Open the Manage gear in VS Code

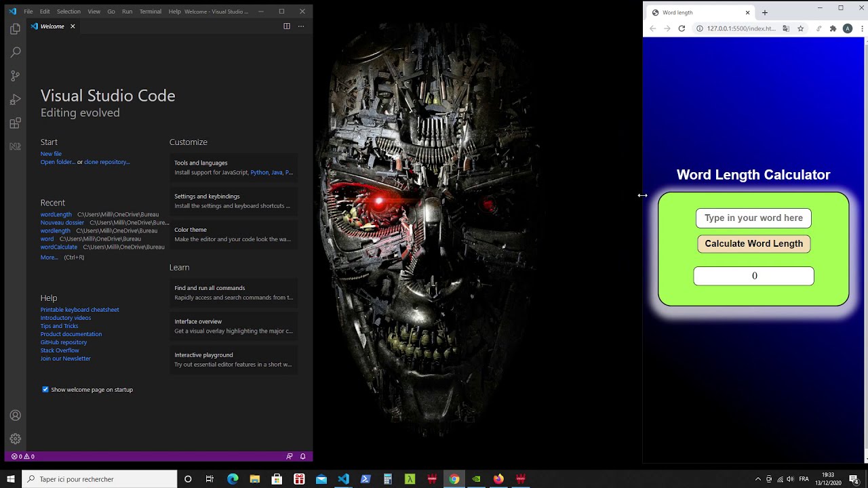pyautogui.click(x=15, y=439)
